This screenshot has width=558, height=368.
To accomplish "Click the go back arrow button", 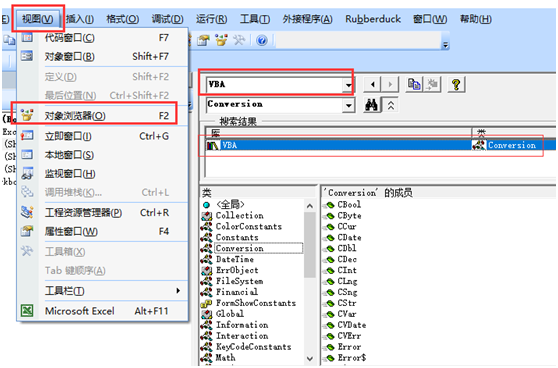I will click(373, 84).
